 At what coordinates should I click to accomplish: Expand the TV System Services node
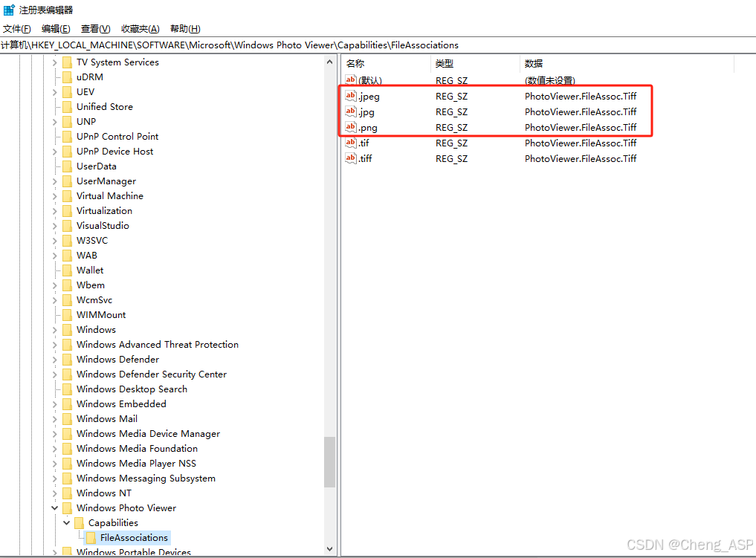[x=54, y=62]
